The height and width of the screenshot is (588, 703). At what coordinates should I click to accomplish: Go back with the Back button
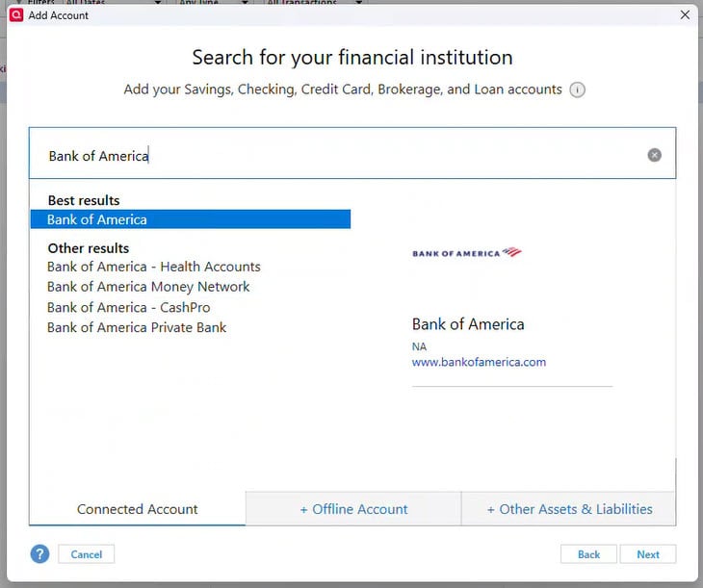[588, 554]
